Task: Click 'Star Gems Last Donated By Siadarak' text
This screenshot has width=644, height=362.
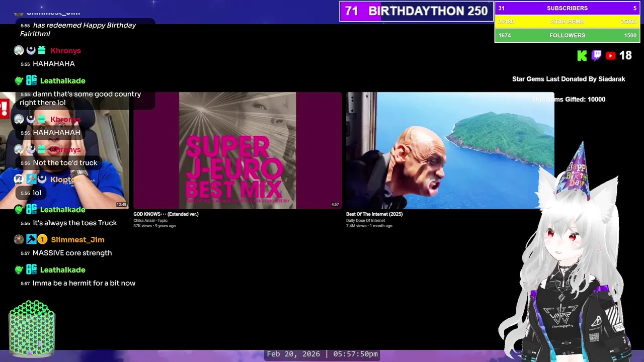Action: pyautogui.click(x=569, y=79)
